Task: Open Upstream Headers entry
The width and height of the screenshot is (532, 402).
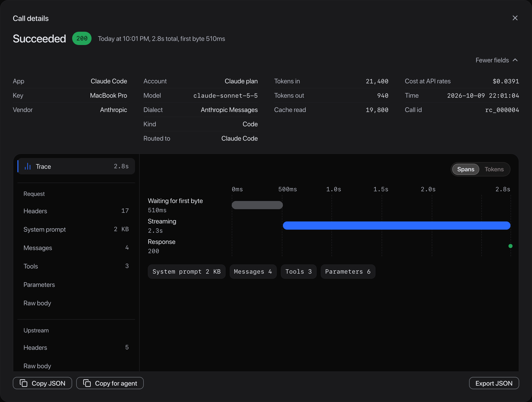Action: (x=76, y=347)
